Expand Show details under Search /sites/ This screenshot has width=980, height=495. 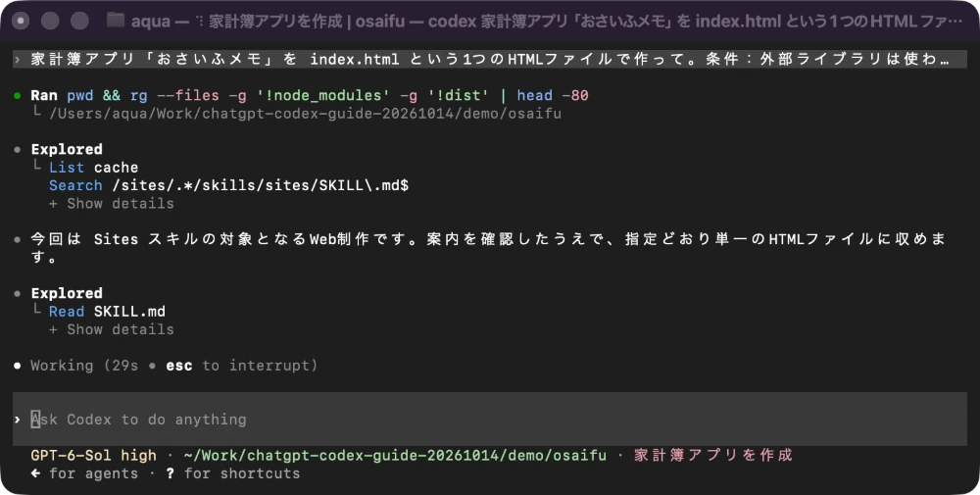coord(112,204)
